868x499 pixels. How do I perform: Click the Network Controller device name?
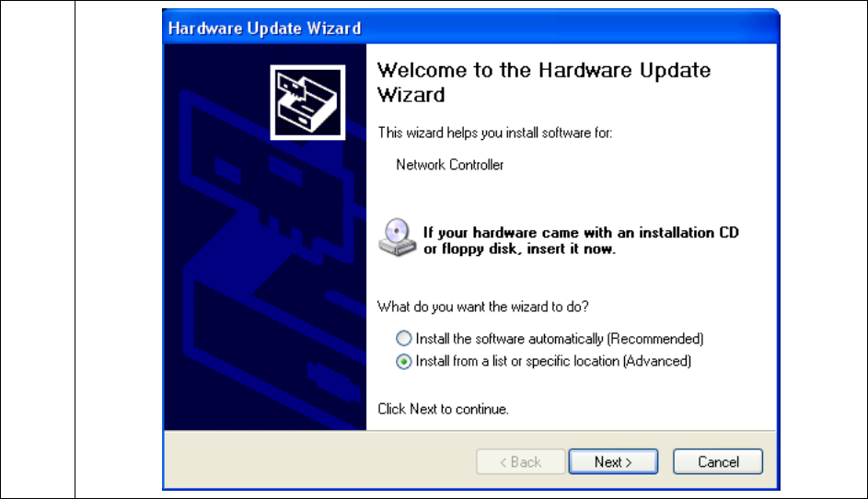point(449,165)
